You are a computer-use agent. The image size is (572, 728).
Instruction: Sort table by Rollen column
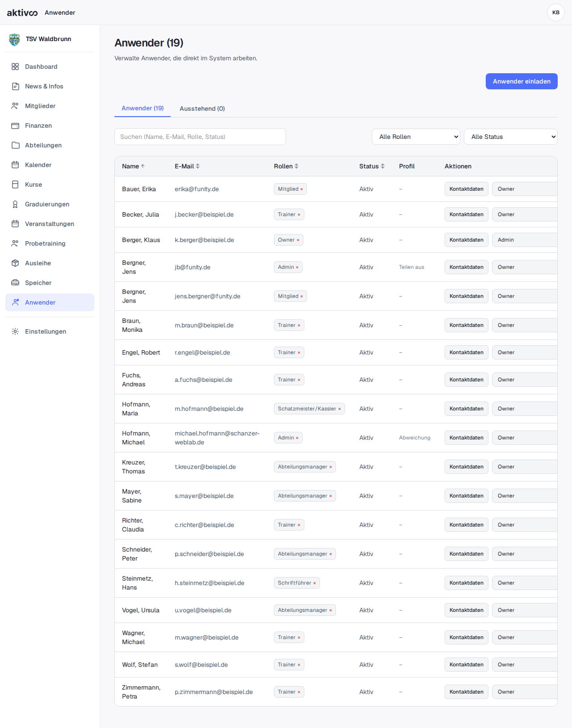(x=286, y=166)
